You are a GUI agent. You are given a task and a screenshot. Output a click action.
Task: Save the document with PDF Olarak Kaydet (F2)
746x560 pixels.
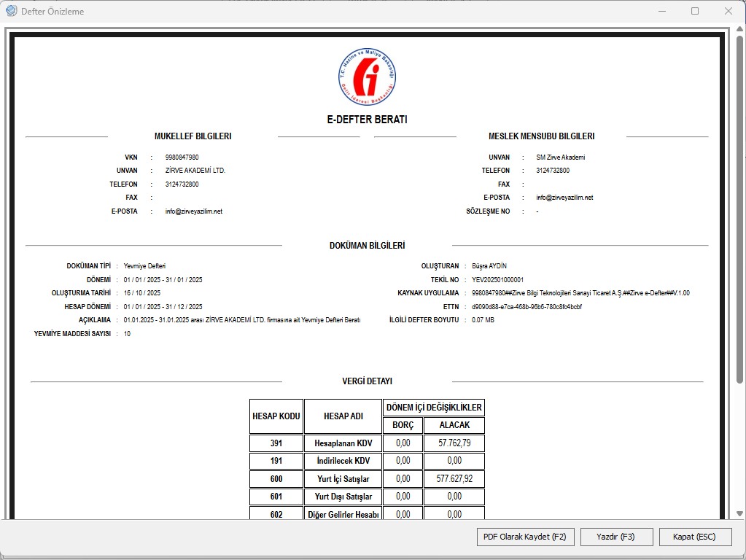click(x=525, y=537)
